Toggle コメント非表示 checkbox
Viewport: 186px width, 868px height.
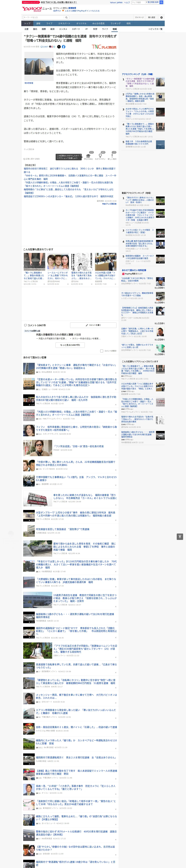coord(102,351)
